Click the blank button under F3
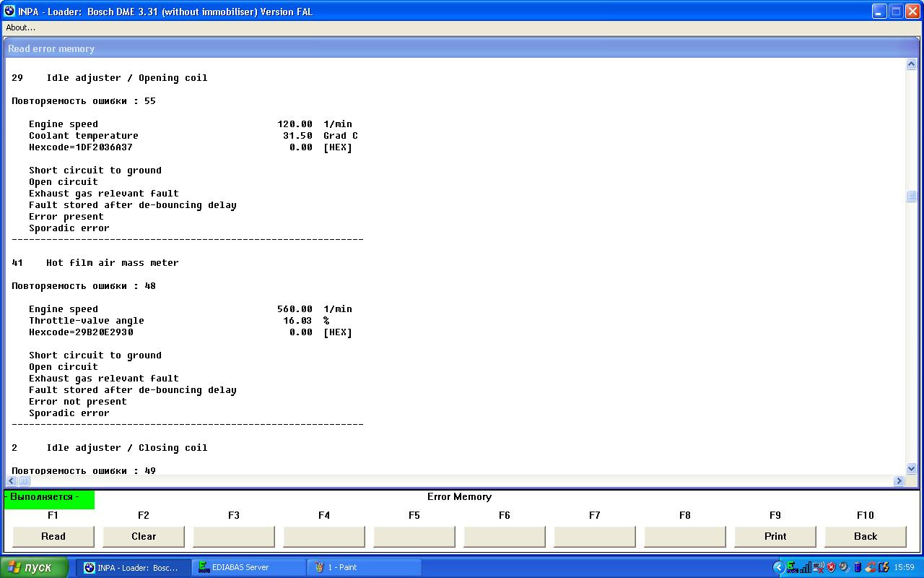The width and height of the screenshot is (924, 578). coord(234,536)
